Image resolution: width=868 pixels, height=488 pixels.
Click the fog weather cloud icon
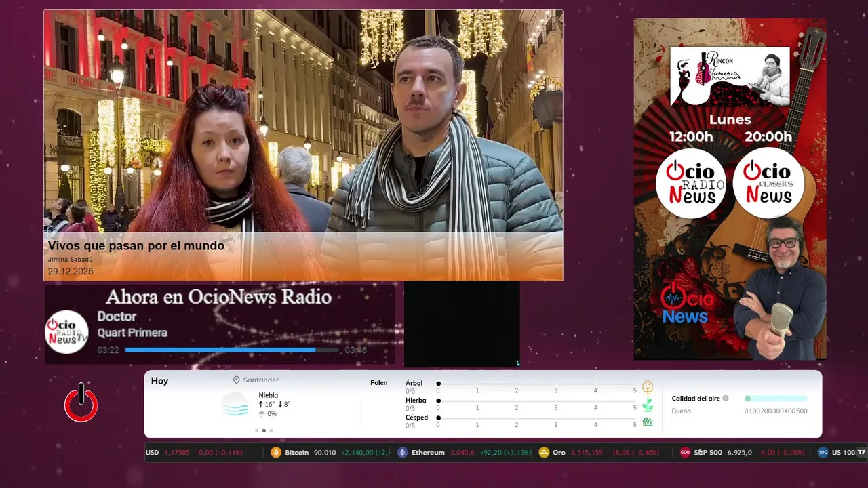235,405
